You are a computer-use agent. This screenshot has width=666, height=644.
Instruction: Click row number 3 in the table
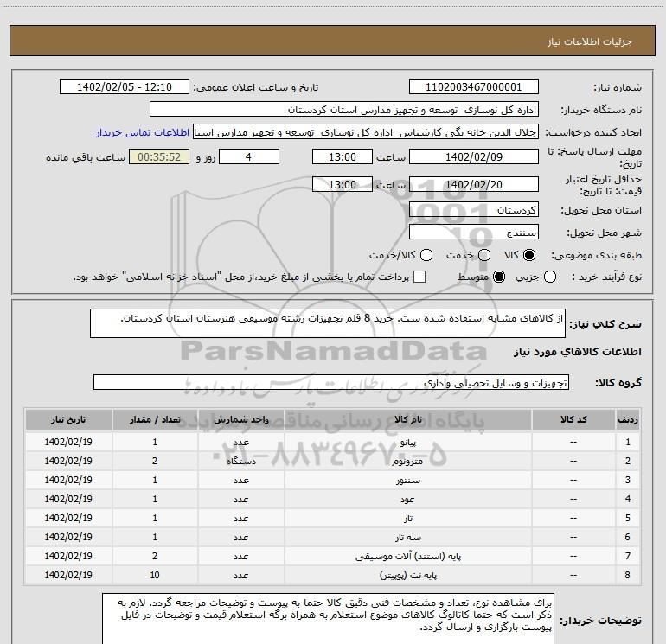point(628,480)
